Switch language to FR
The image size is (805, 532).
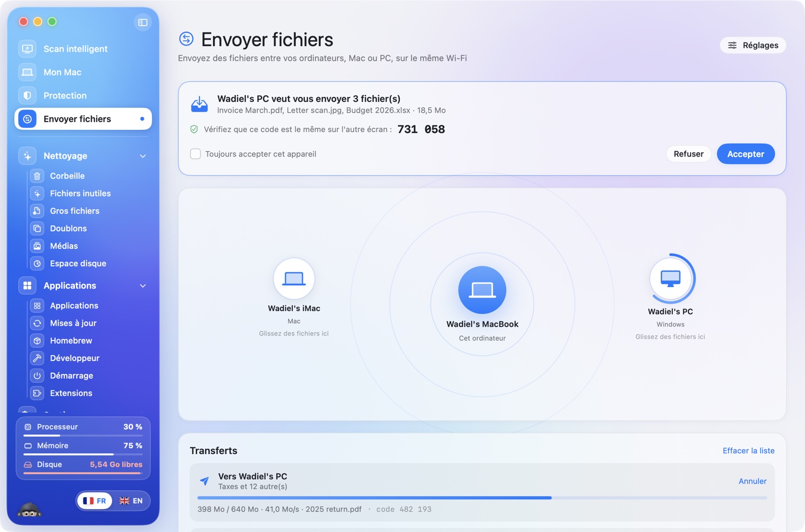pos(94,501)
